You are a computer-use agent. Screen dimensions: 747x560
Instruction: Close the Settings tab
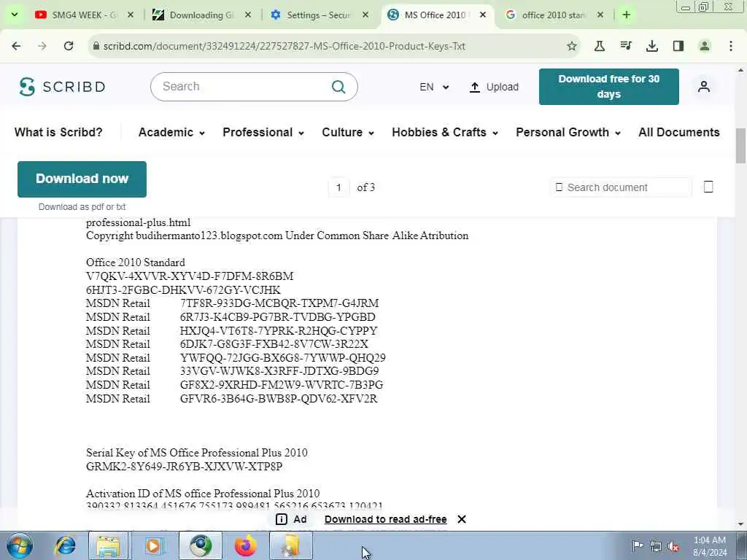[365, 15]
